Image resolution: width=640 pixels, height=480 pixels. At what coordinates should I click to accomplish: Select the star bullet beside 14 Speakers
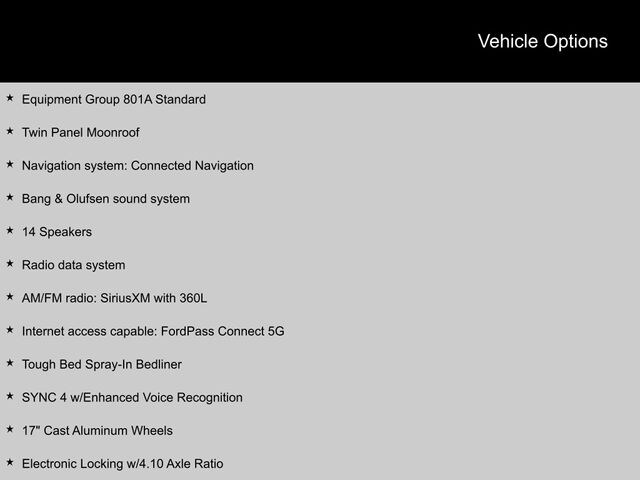(10, 230)
